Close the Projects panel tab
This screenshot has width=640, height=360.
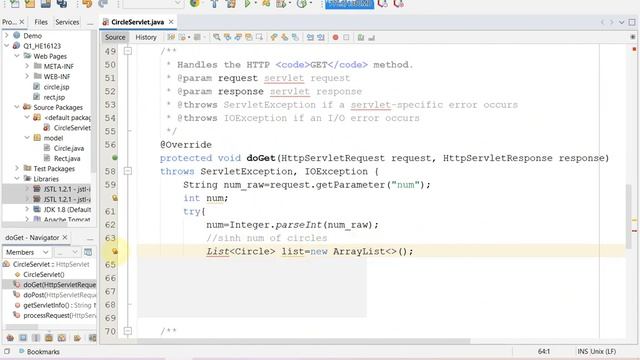(22, 22)
